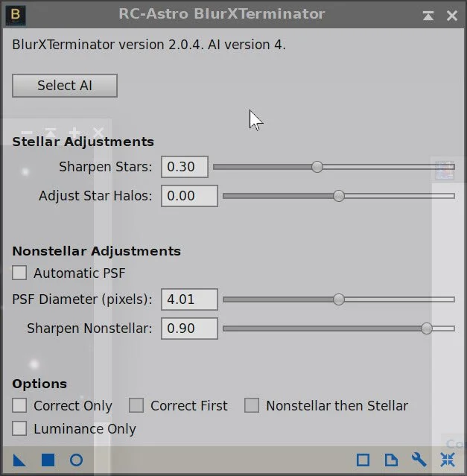Click the Adjust Star Halos slider handle

click(339, 196)
